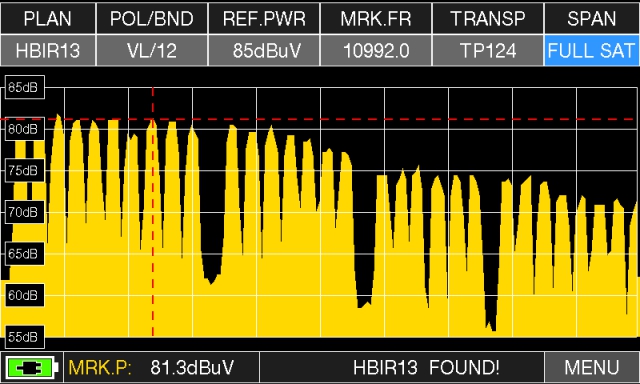This screenshot has height=384, width=640.
Task: Select the PLAN header tab
Action: click(x=48, y=18)
